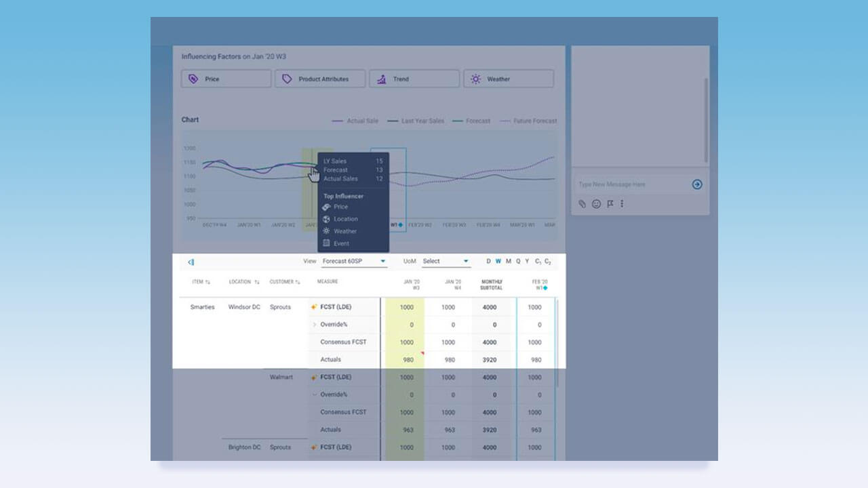Sort the table by the CUSTOMER column
The width and height of the screenshot is (868, 488).
(285, 282)
